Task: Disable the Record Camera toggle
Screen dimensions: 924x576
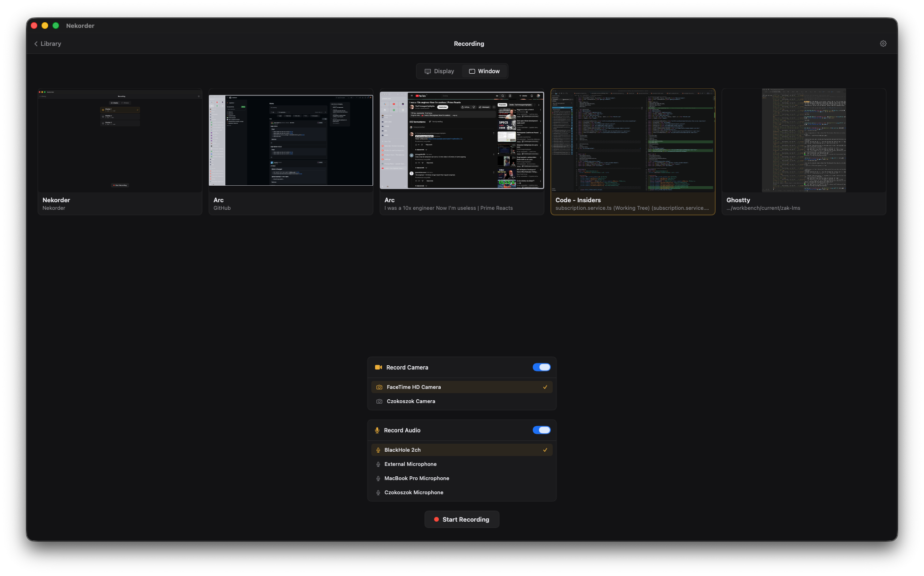Action: tap(541, 367)
